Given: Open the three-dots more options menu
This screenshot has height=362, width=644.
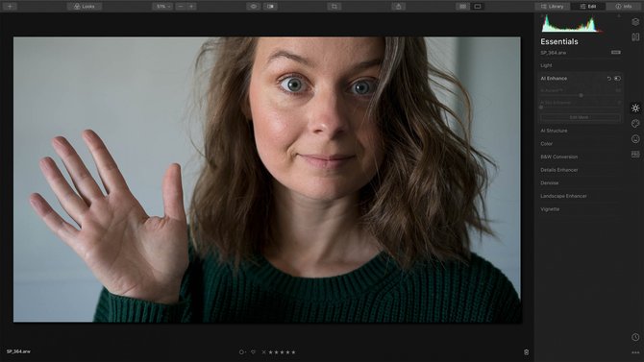Looking at the screenshot, I should point(635,352).
